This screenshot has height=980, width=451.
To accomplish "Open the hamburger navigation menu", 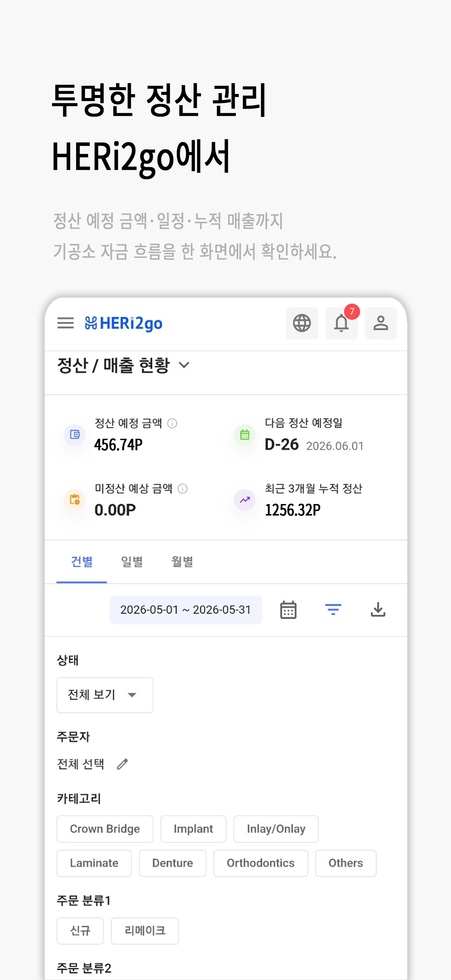I will click(65, 323).
